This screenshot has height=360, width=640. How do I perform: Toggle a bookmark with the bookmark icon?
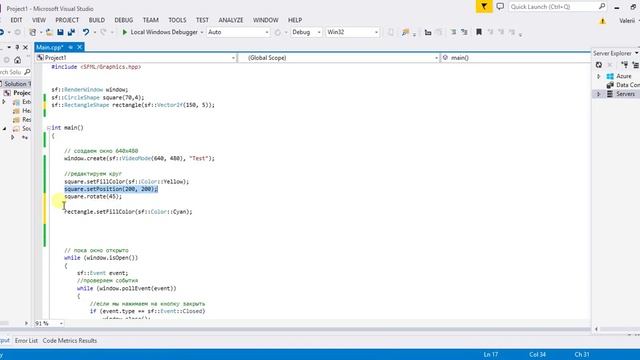[x=479, y=32]
